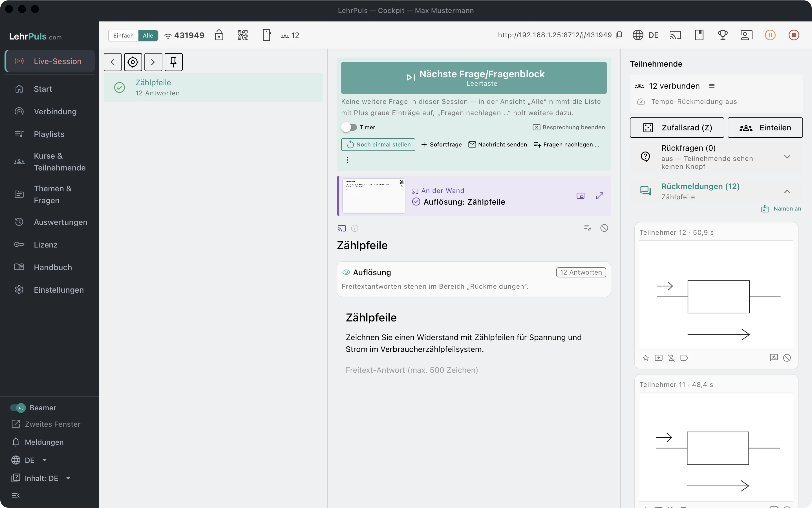The image size is (812, 508).
Task: Expand the wall view to fullscreen arrow icon
Action: (x=600, y=196)
